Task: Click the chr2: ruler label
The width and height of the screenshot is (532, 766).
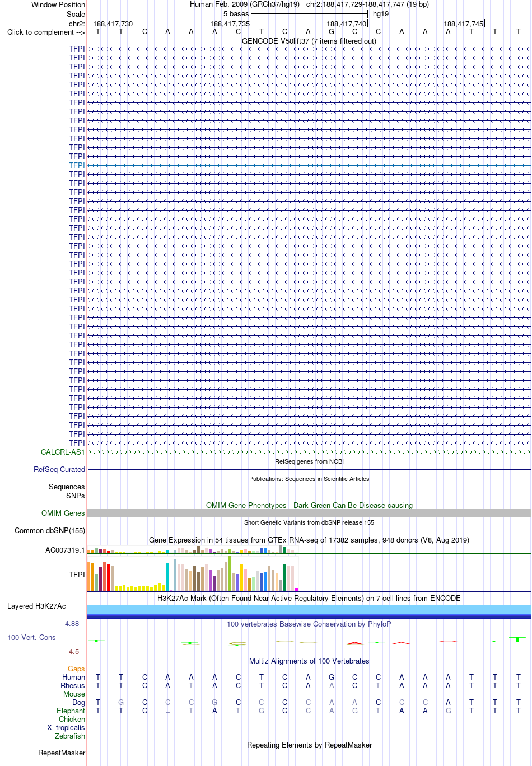Action: pos(77,24)
